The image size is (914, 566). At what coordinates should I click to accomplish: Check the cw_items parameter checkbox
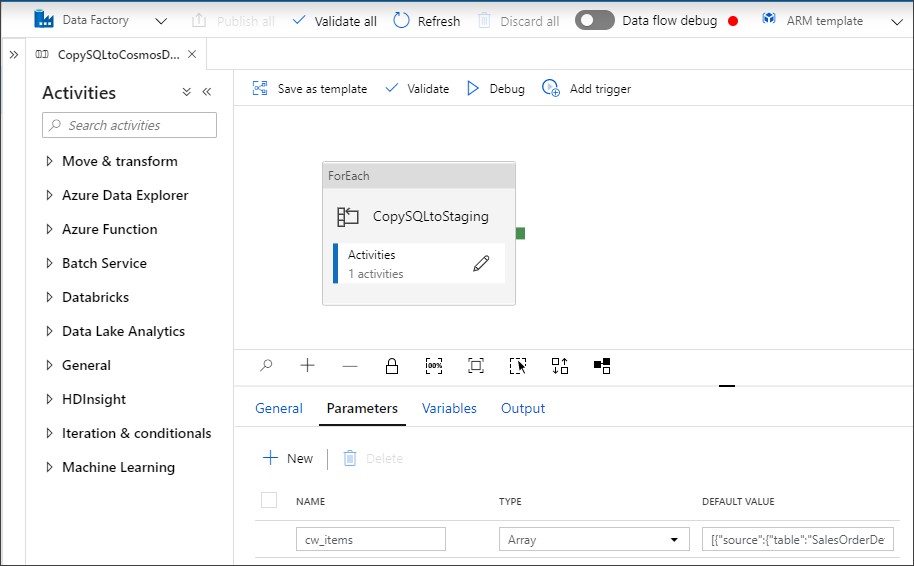point(268,539)
